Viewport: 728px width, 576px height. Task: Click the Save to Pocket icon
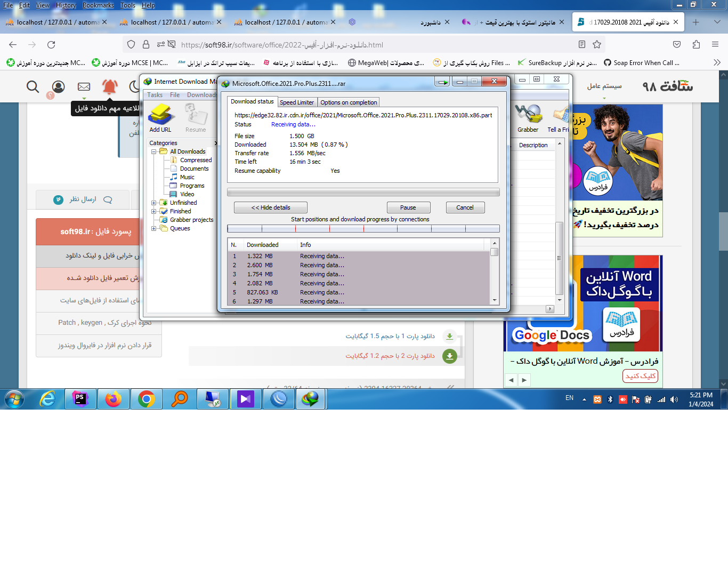677,45
